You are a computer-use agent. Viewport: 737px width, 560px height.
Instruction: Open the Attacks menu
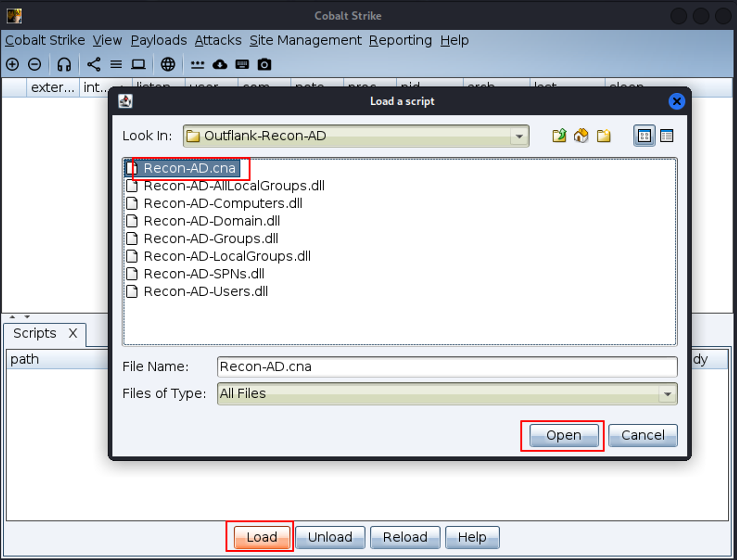click(218, 40)
